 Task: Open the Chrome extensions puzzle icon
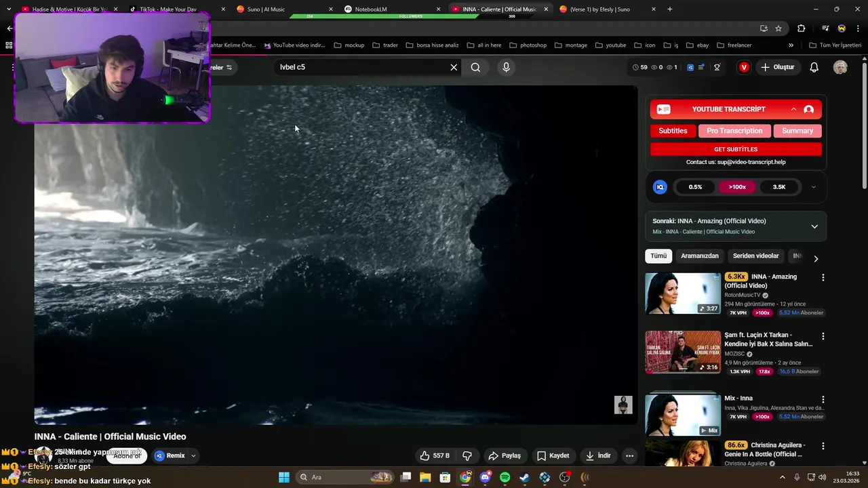click(x=802, y=28)
